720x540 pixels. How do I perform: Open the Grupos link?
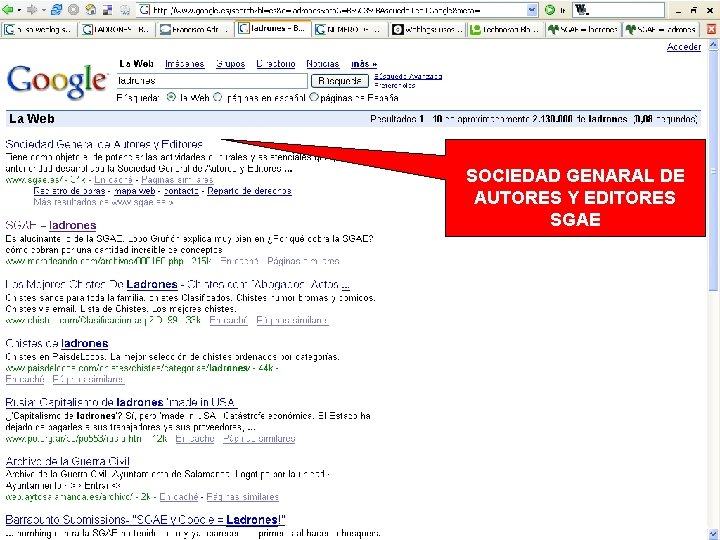point(231,64)
